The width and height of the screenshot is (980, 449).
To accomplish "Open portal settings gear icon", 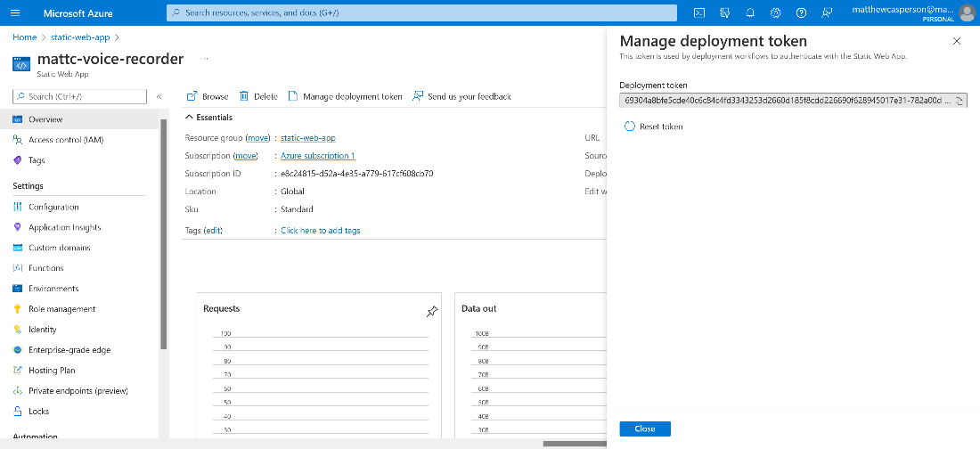I will [x=776, y=12].
